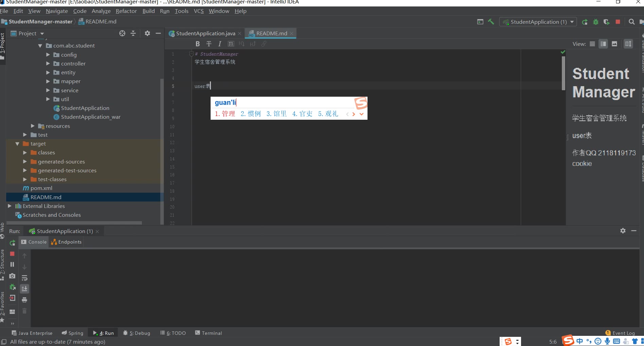Click the camera thread dump icon

point(12,276)
